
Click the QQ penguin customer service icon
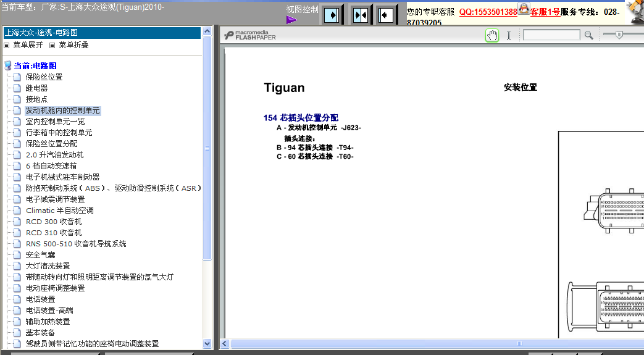(524, 8)
